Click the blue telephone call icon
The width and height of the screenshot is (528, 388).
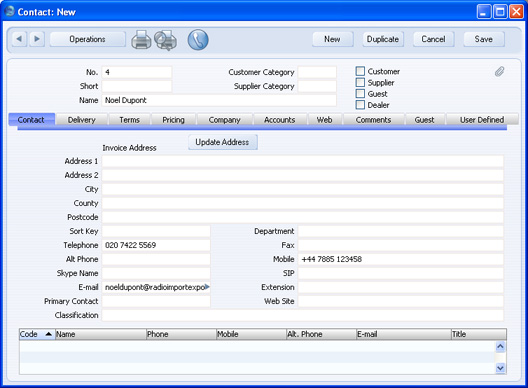[198, 40]
